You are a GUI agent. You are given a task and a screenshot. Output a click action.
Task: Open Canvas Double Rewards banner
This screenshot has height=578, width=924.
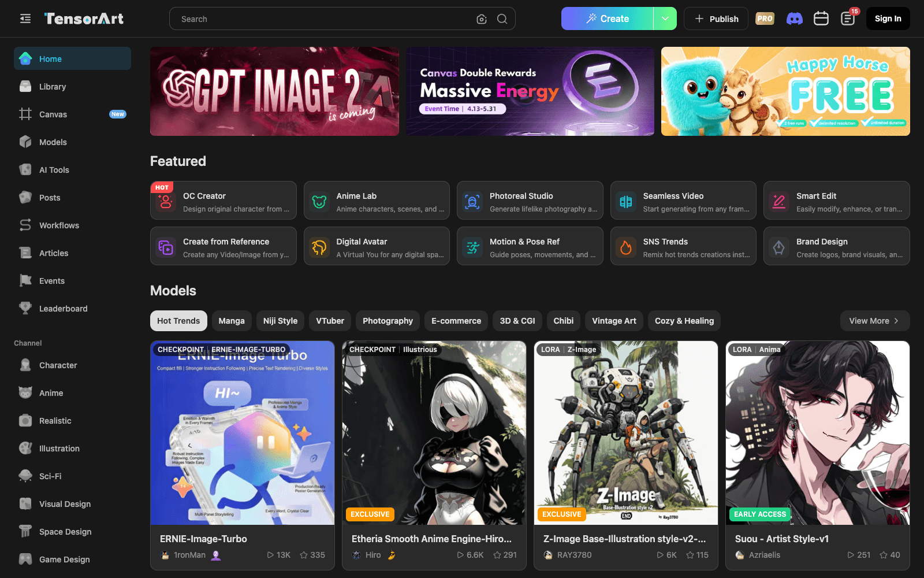pyautogui.click(x=530, y=91)
